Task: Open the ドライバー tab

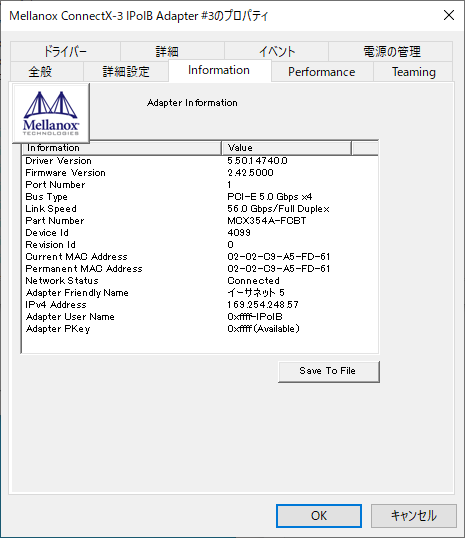Action: point(65,51)
